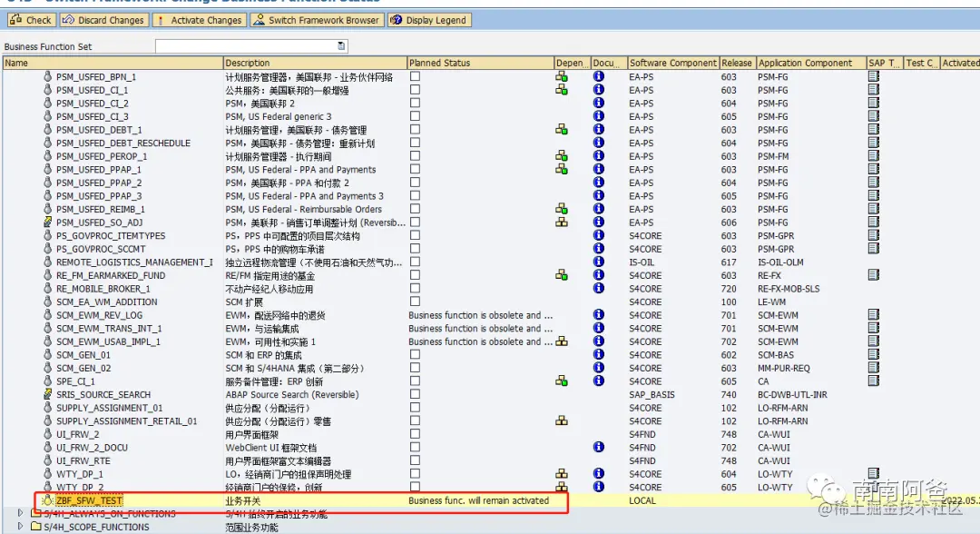Click the Application Component column header

(810, 63)
